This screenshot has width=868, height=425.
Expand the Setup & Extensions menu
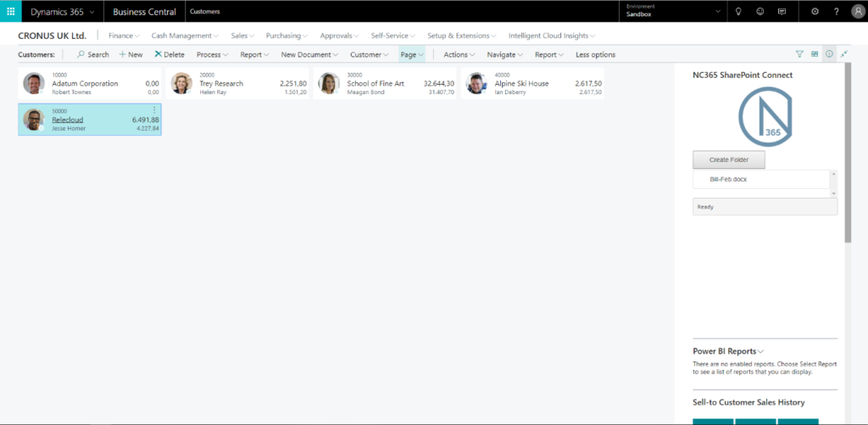462,36
